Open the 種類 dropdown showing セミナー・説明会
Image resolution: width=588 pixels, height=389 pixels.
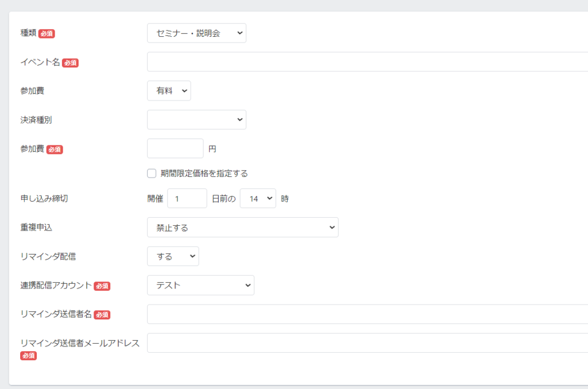pos(196,33)
